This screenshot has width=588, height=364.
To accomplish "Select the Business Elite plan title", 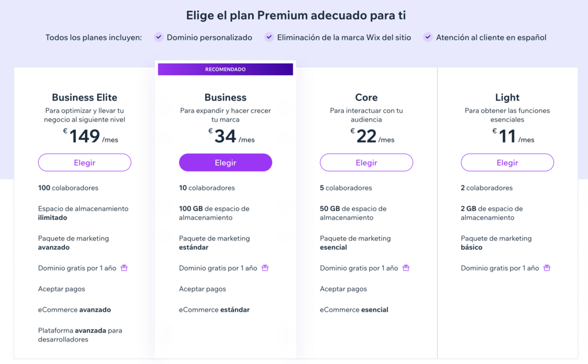I will coord(84,97).
